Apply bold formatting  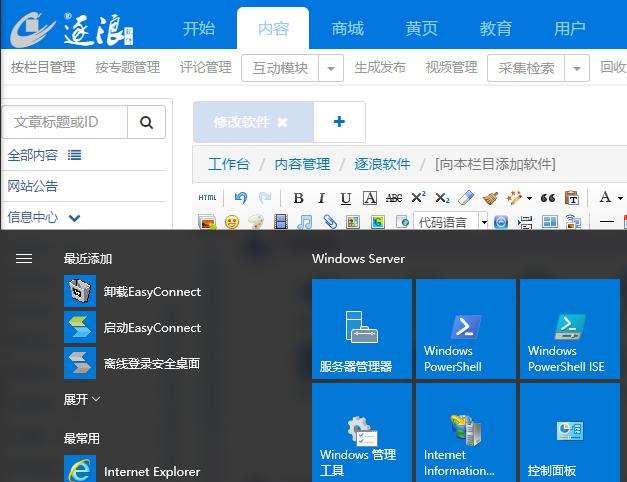tap(298, 198)
